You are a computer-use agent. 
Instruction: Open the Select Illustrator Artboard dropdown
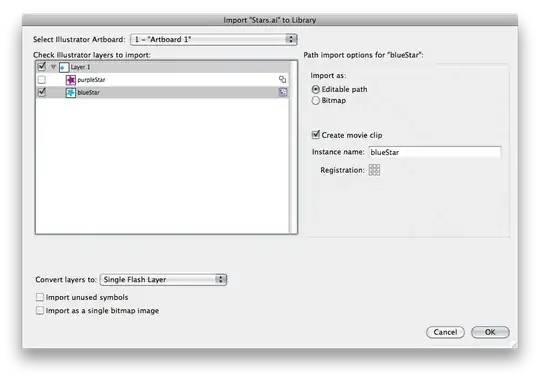(x=214, y=39)
